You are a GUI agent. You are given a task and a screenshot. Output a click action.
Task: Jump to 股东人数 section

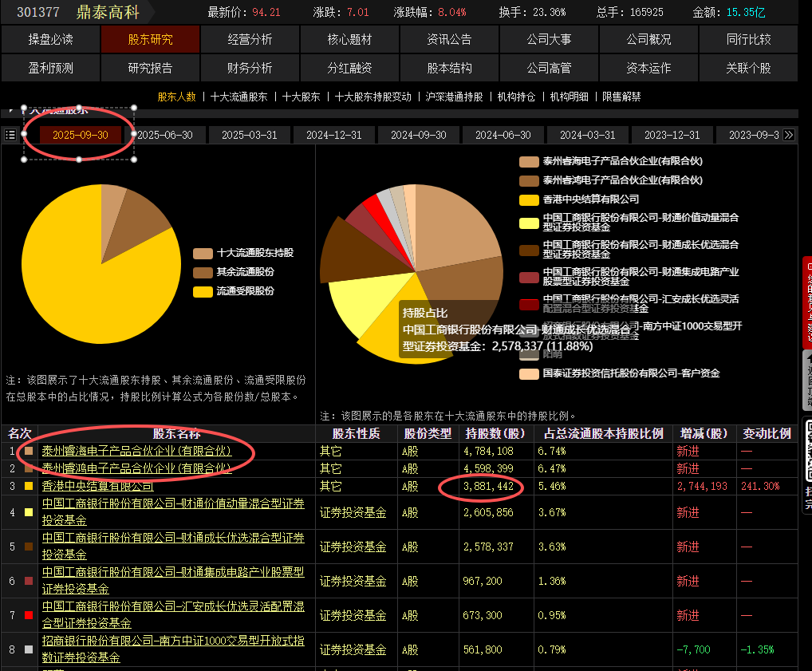pyautogui.click(x=176, y=97)
